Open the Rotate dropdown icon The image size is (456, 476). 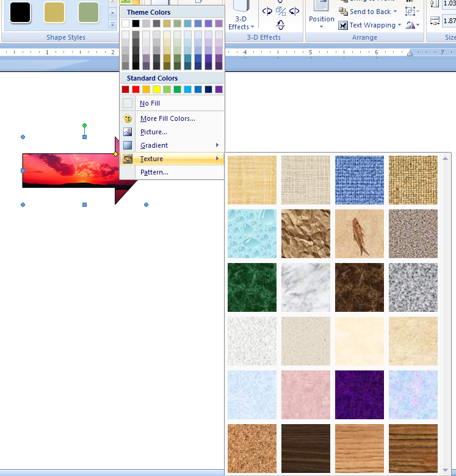[411, 25]
